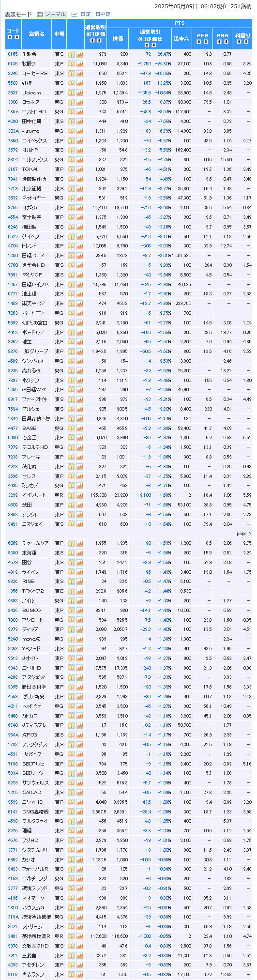Sort 利回り column descending arrow
Screen dimensions: 257x980
click(245, 42)
